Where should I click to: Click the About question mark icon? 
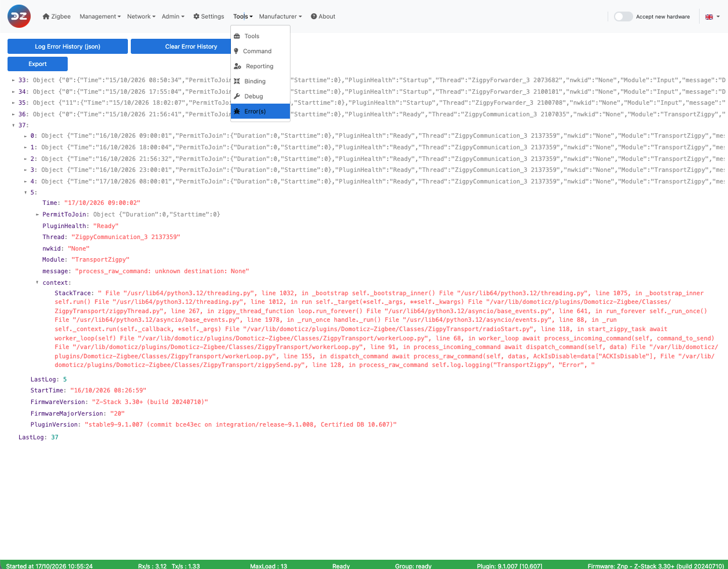[314, 16]
